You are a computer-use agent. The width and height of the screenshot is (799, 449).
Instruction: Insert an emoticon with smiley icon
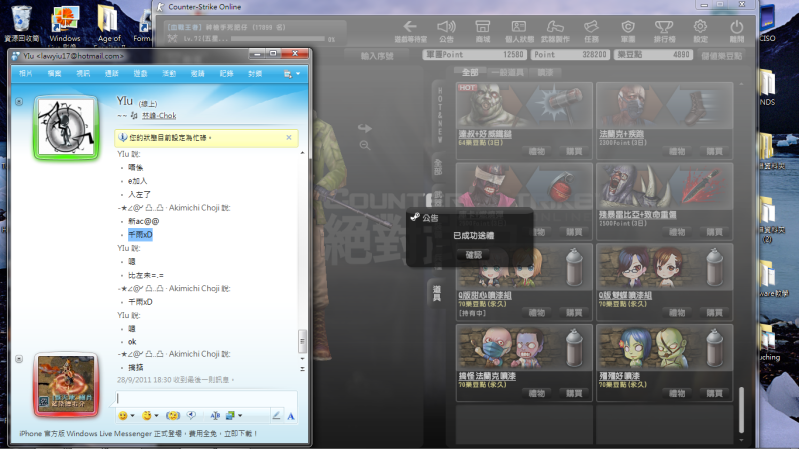123,415
